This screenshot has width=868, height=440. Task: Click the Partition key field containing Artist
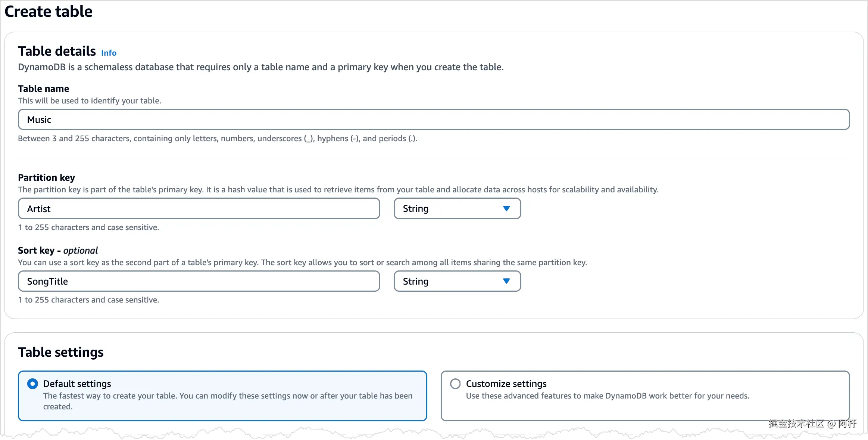[199, 209]
